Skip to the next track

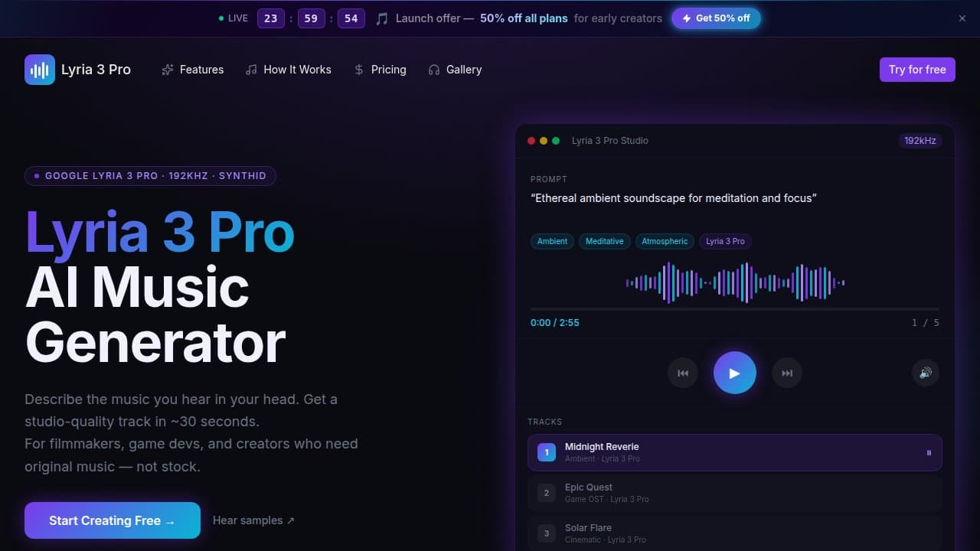click(787, 373)
